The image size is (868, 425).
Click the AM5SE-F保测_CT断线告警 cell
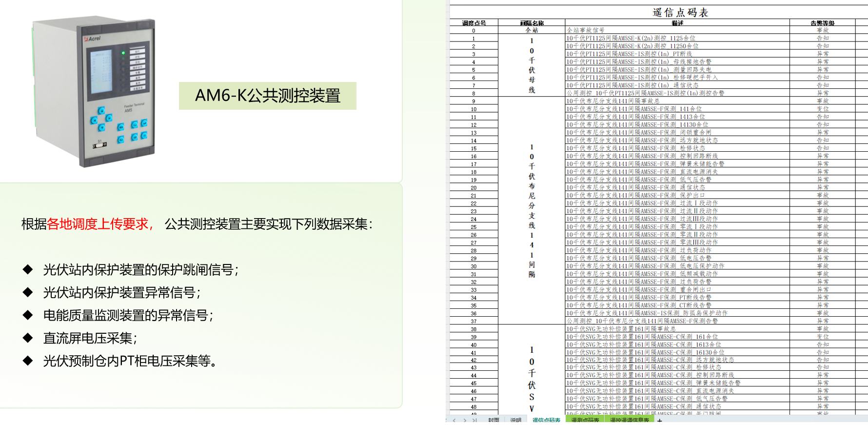coord(677,305)
